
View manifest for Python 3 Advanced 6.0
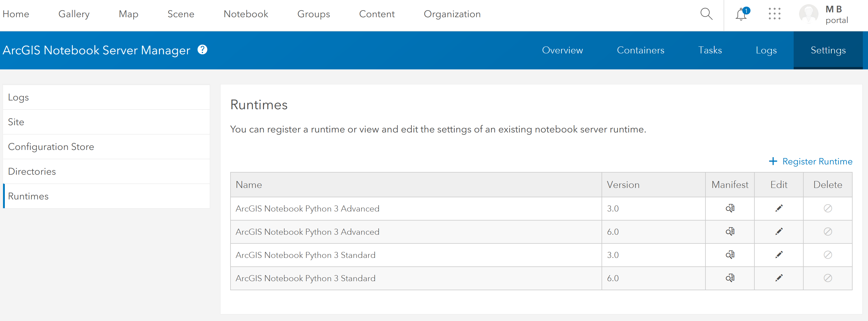click(730, 232)
